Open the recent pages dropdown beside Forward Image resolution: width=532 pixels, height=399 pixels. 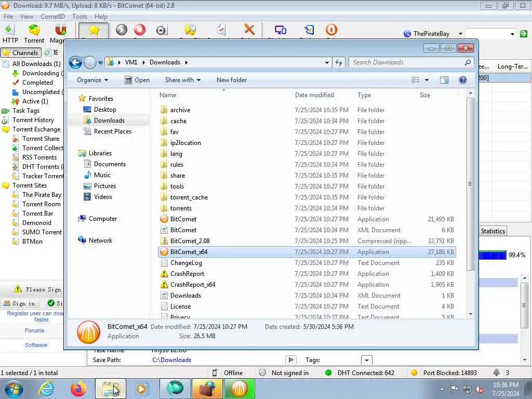click(x=100, y=63)
